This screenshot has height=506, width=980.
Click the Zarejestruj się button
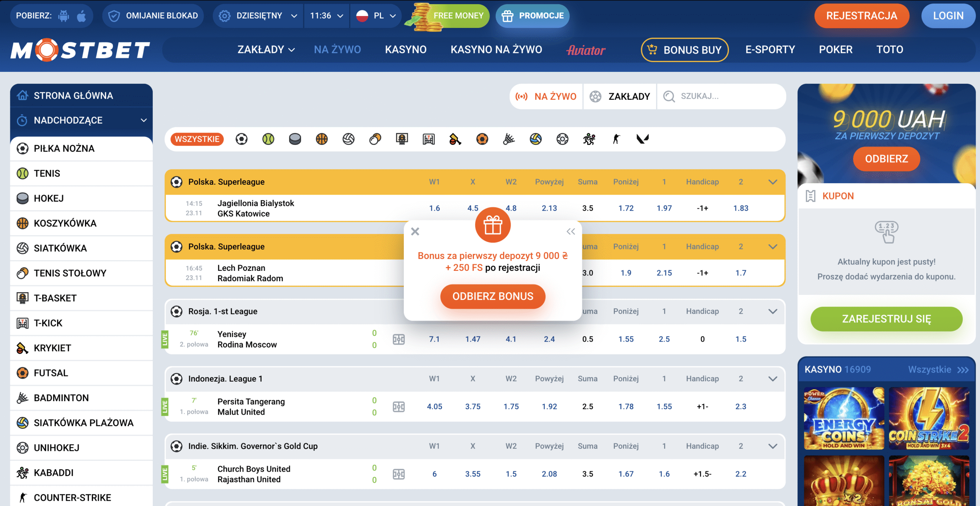tap(887, 319)
